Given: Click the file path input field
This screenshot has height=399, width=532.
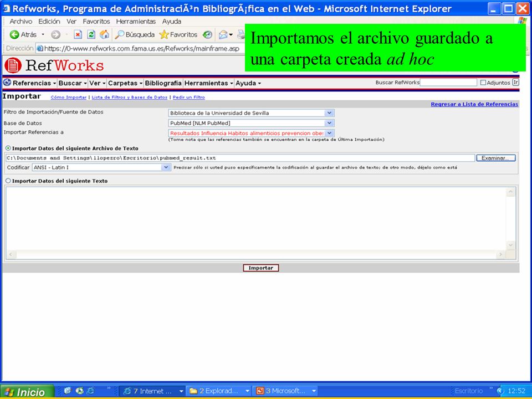Looking at the screenshot, I should coord(240,158).
